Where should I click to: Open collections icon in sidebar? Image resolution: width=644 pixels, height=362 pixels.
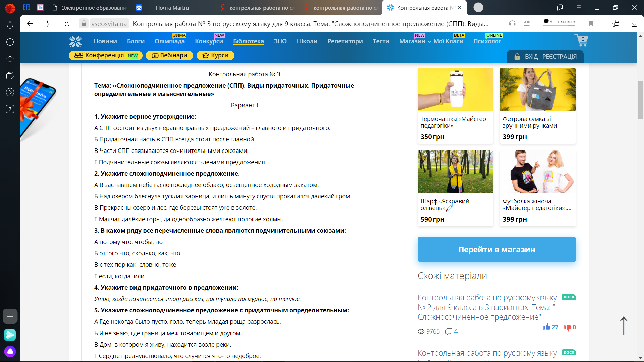[x=10, y=76]
